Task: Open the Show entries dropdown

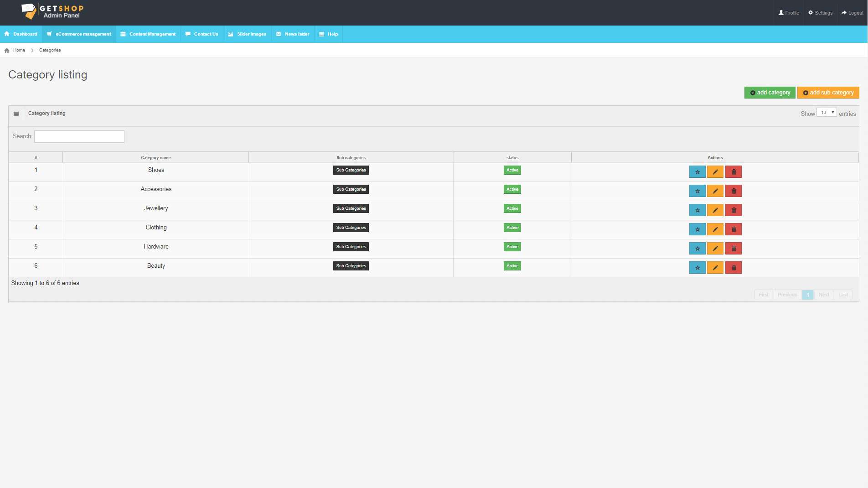Action: (x=826, y=113)
